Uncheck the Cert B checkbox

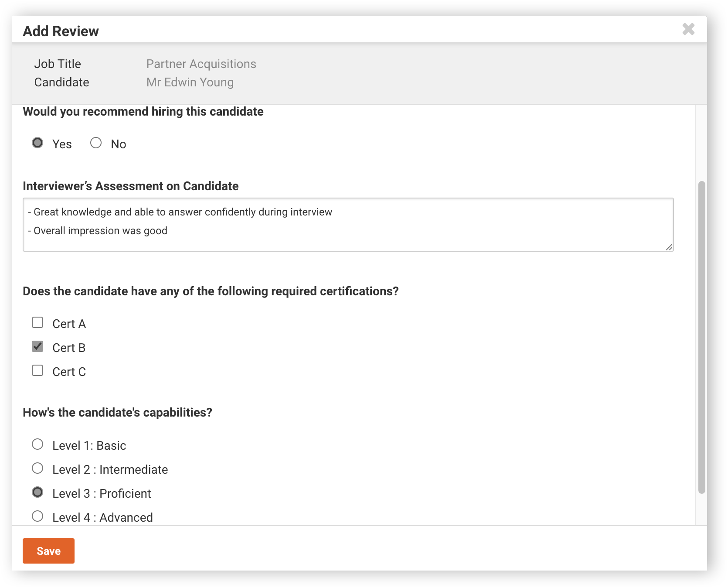[37, 346]
